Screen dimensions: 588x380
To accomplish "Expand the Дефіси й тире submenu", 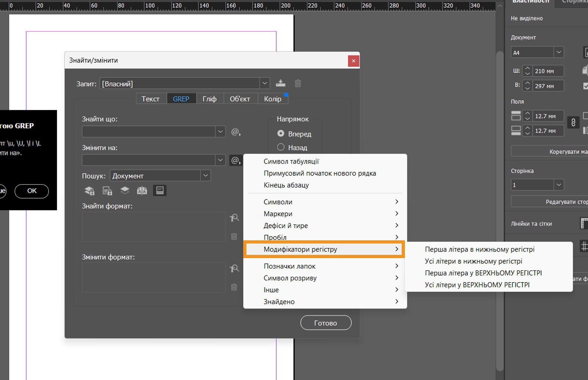I will pyautogui.click(x=325, y=225).
